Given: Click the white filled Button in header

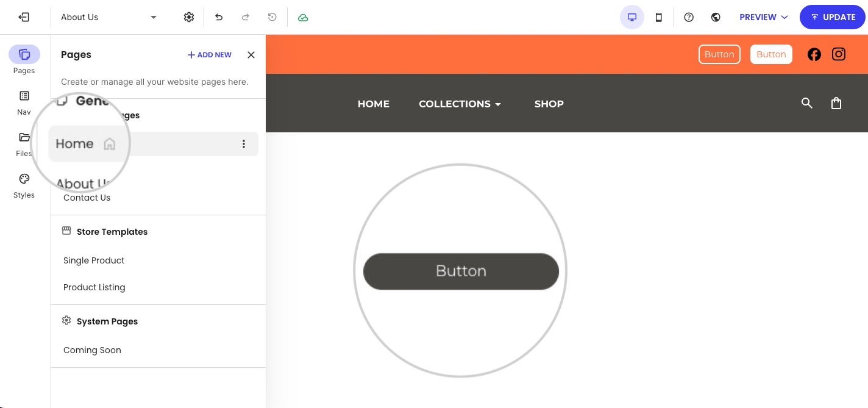Looking at the screenshot, I should pyautogui.click(x=771, y=54).
